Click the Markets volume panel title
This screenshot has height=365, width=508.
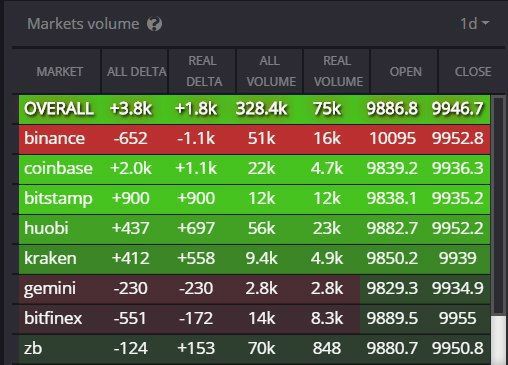click(83, 24)
